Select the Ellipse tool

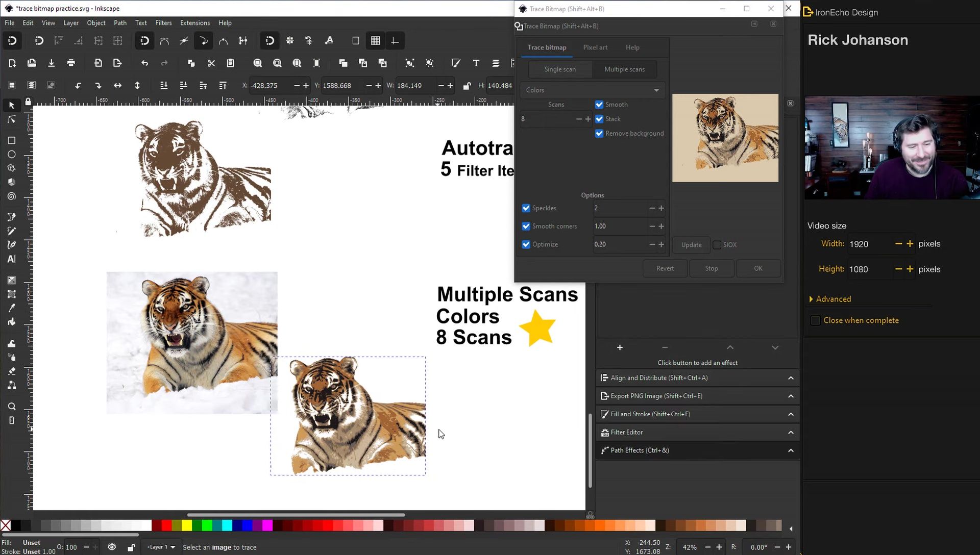(x=11, y=155)
